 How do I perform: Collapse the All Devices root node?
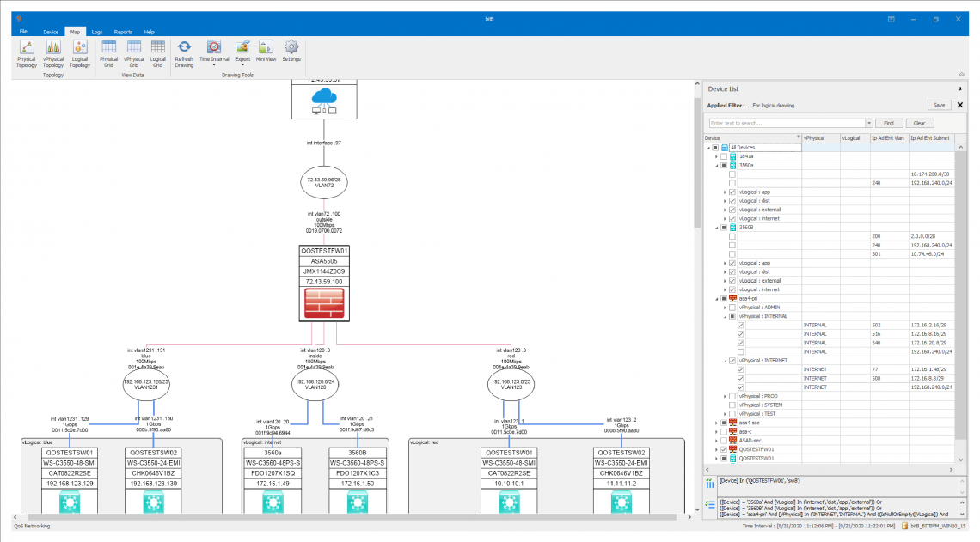point(708,148)
